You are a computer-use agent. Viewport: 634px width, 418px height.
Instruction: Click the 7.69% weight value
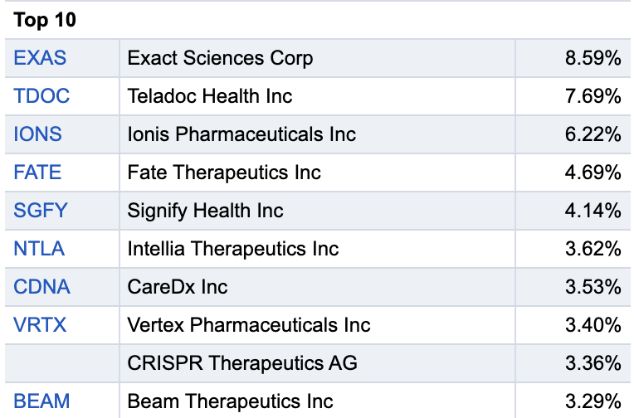(x=593, y=96)
